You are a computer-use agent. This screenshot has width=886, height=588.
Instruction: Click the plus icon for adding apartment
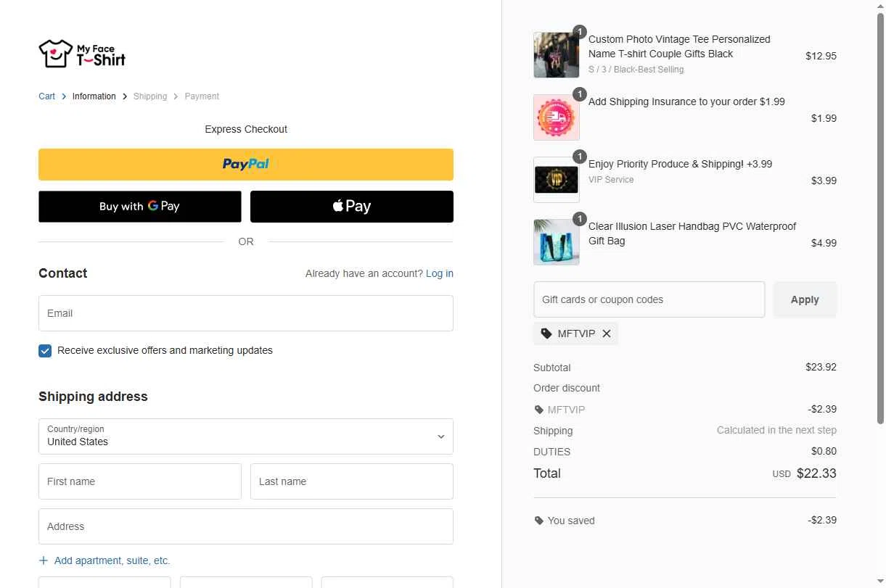pos(44,560)
